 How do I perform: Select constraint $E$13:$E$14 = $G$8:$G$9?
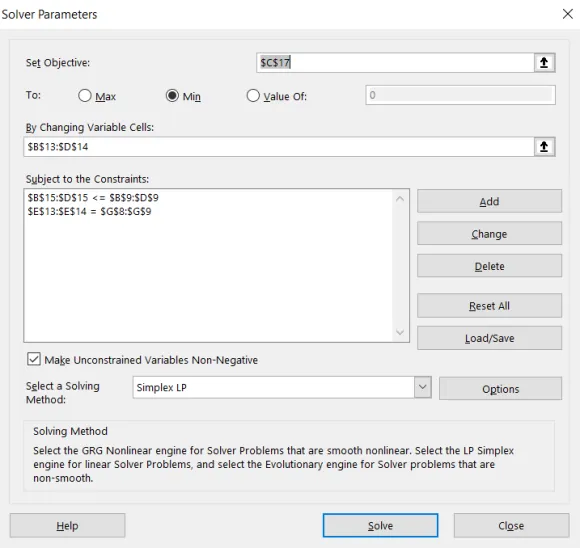[89, 212]
